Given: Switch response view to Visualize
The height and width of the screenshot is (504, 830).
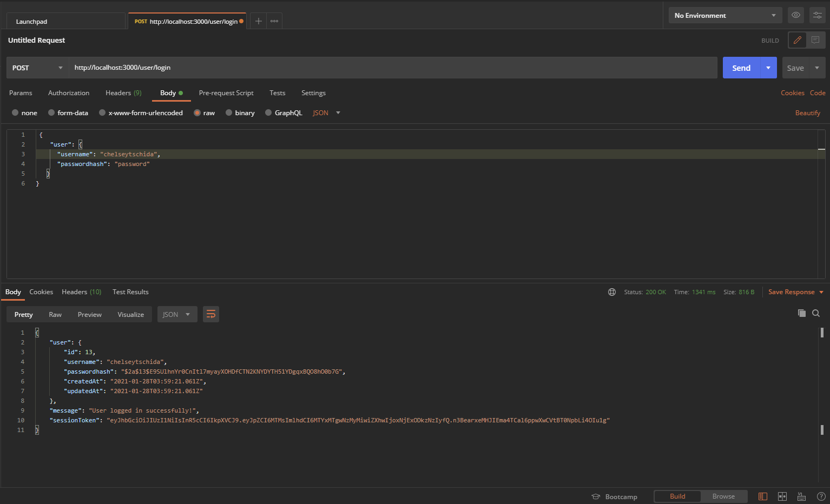Looking at the screenshot, I should 131,314.
